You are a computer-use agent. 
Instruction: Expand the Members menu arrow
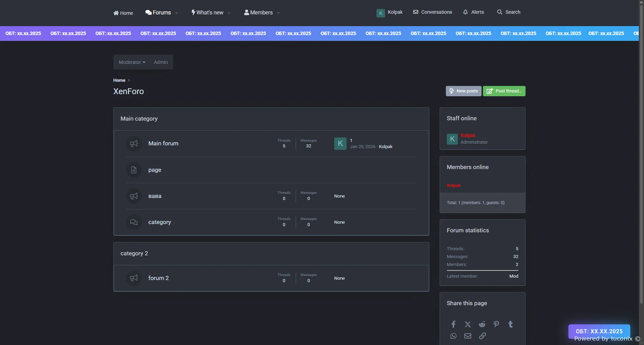coord(278,13)
